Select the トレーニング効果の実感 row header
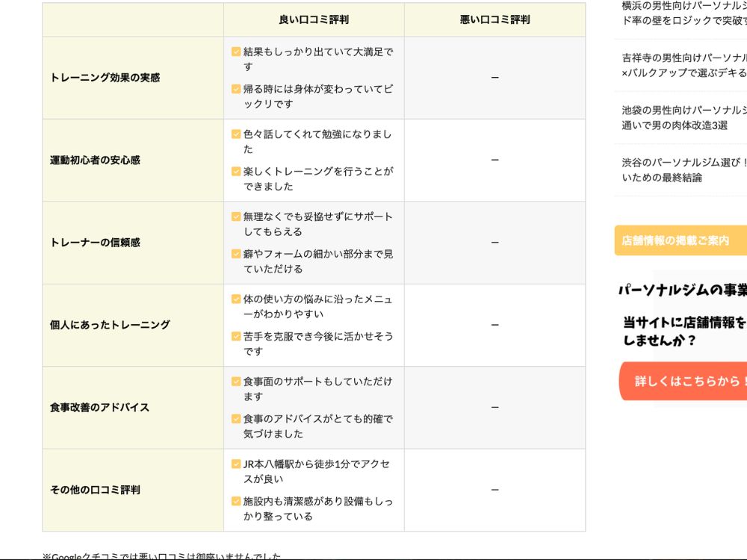 (105, 78)
